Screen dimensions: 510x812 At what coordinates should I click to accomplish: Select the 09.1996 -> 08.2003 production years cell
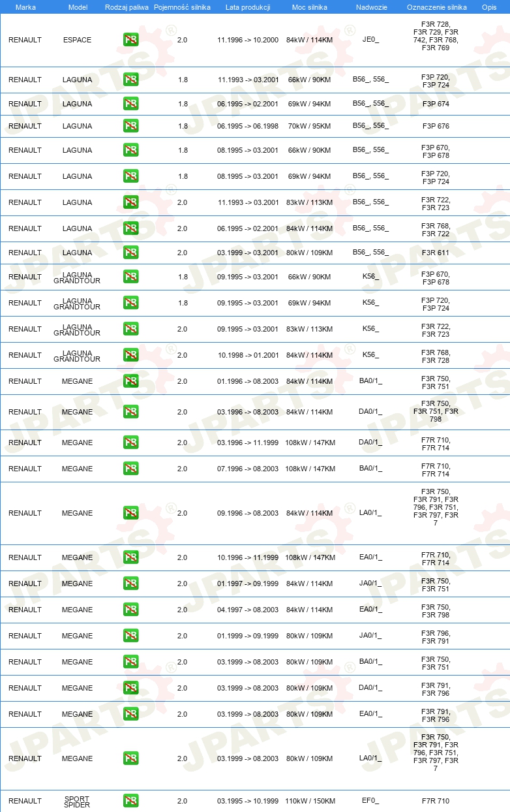248,513
